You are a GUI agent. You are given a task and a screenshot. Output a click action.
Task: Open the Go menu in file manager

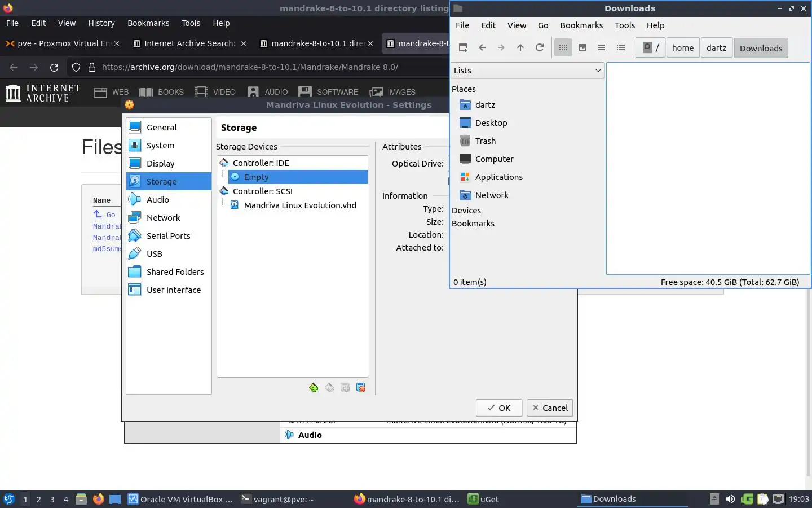coord(543,25)
